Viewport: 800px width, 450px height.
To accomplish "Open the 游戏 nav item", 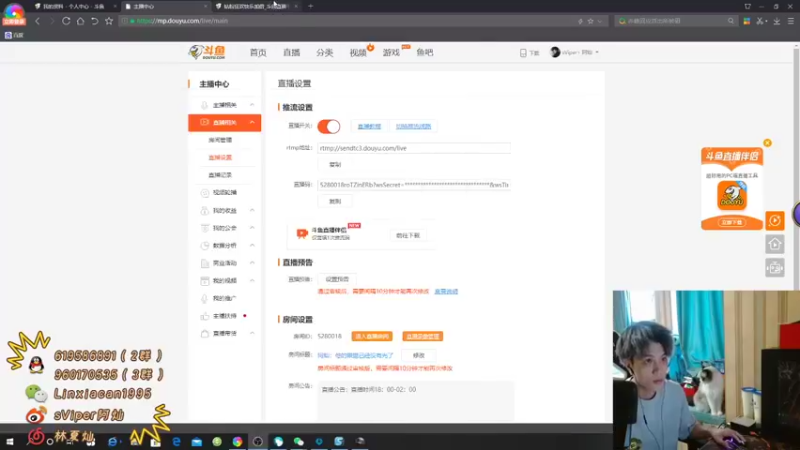I will coord(391,53).
